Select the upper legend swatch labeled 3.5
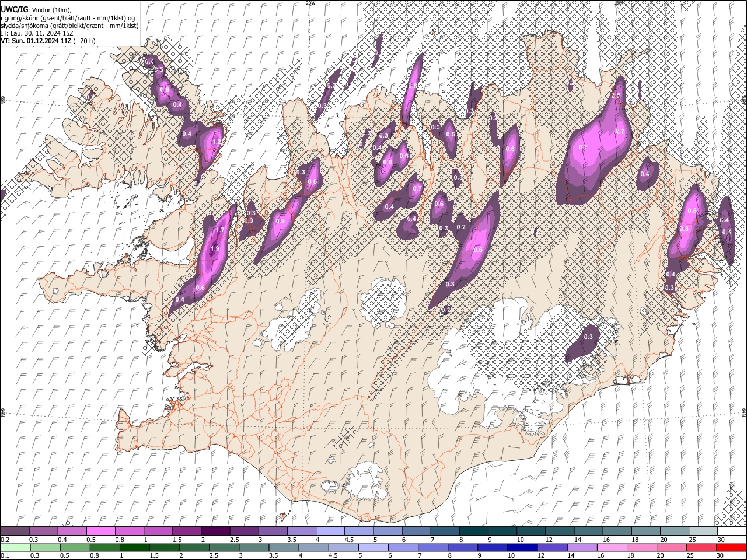This screenshot has width=747, height=560. [x=301, y=531]
